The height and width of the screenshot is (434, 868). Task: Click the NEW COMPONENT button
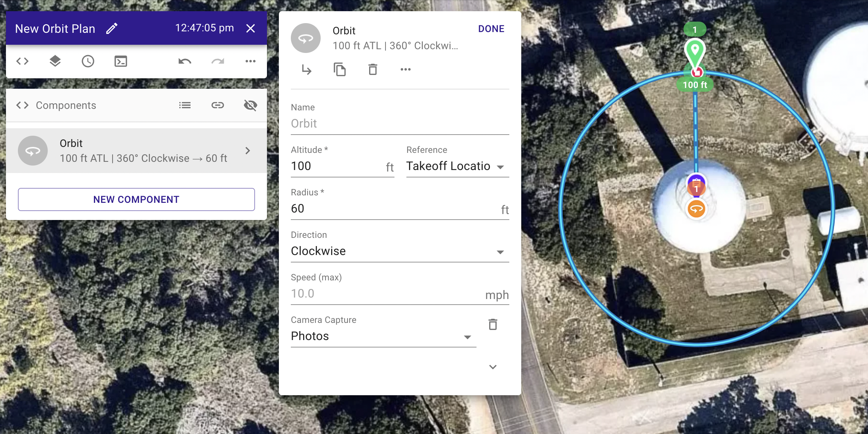tap(136, 199)
